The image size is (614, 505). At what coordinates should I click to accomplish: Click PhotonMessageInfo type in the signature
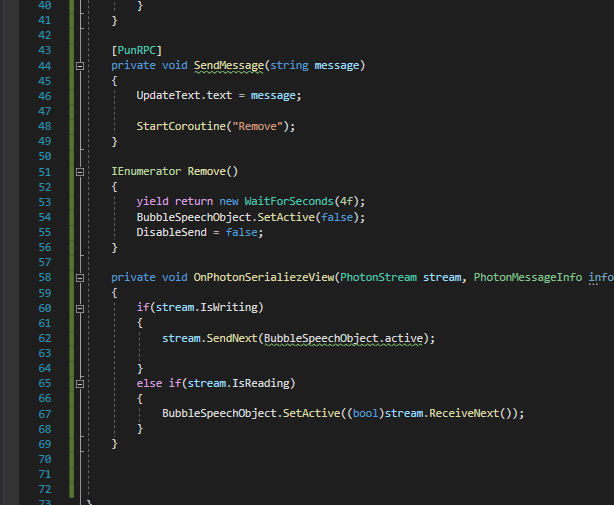(528, 277)
